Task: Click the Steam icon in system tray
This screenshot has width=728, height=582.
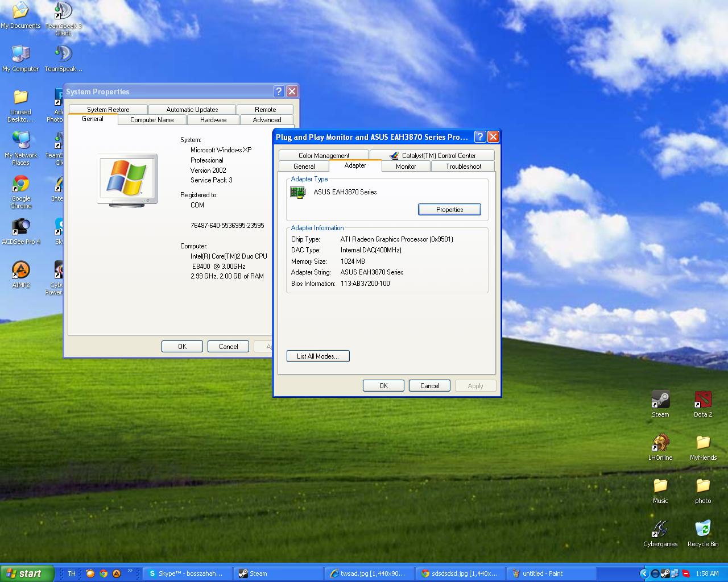Action: [x=665, y=573]
